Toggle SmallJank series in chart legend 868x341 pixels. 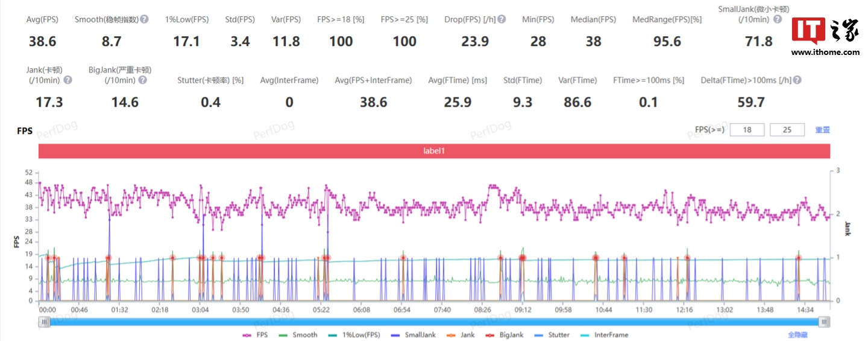[414, 335]
